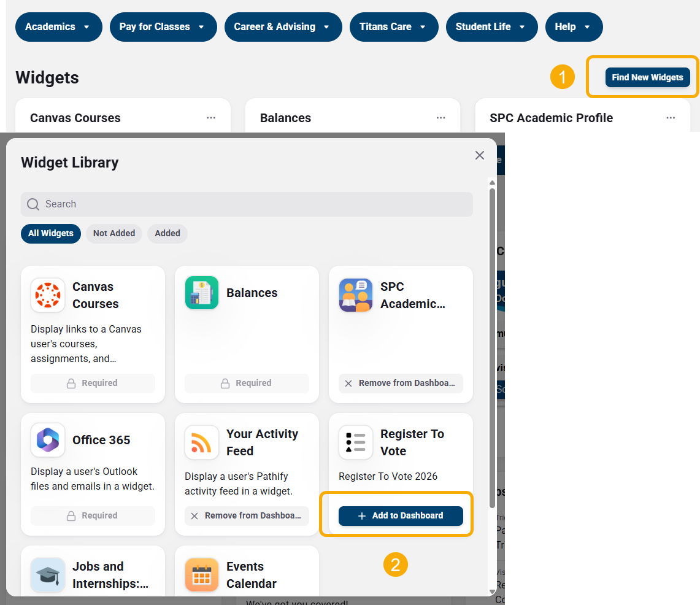The width and height of the screenshot is (700, 605).
Task: Click the scrollbar down arrow in Widget Library
Action: pyautogui.click(x=492, y=592)
